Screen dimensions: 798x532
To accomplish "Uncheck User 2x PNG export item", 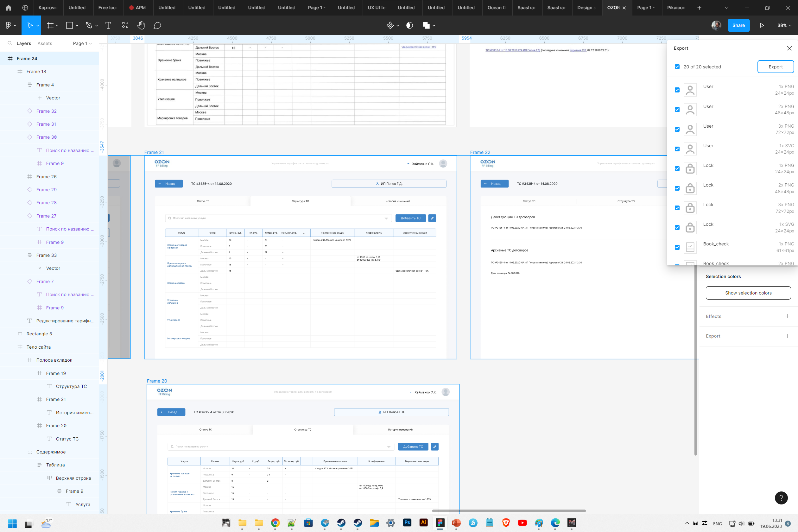I will [677, 110].
